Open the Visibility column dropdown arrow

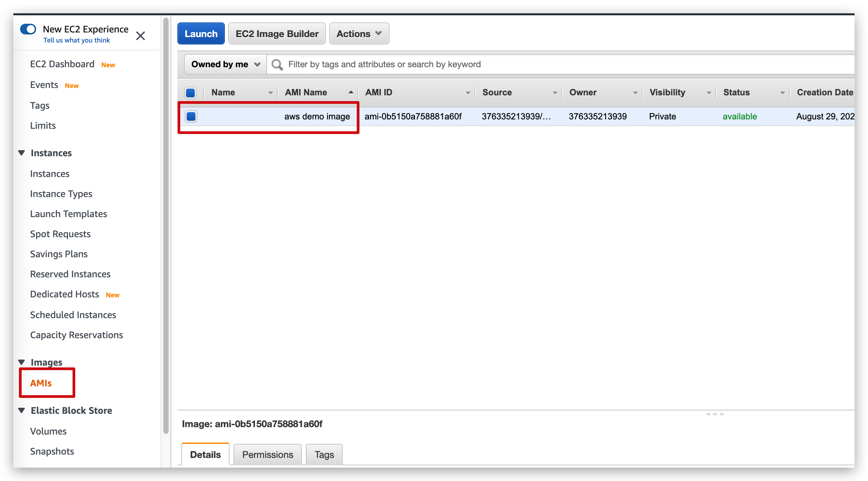tap(709, 93)
